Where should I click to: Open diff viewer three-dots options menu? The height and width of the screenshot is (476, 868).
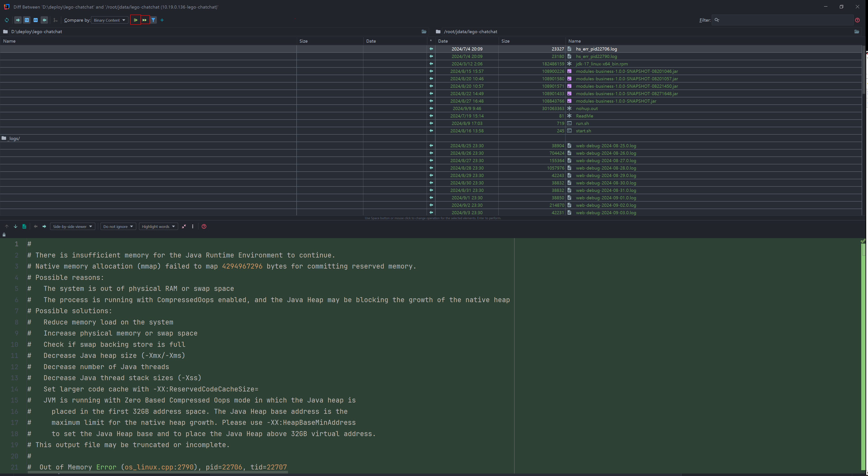[x=193, y=227]
